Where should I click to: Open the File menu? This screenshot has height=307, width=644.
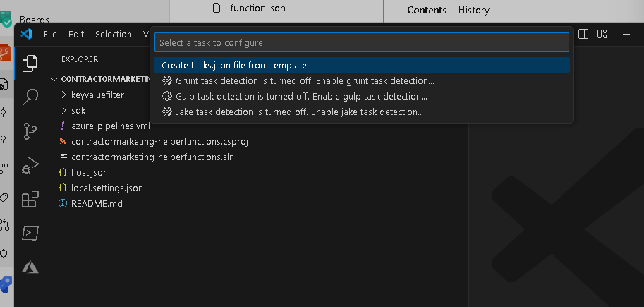(50, 35)
